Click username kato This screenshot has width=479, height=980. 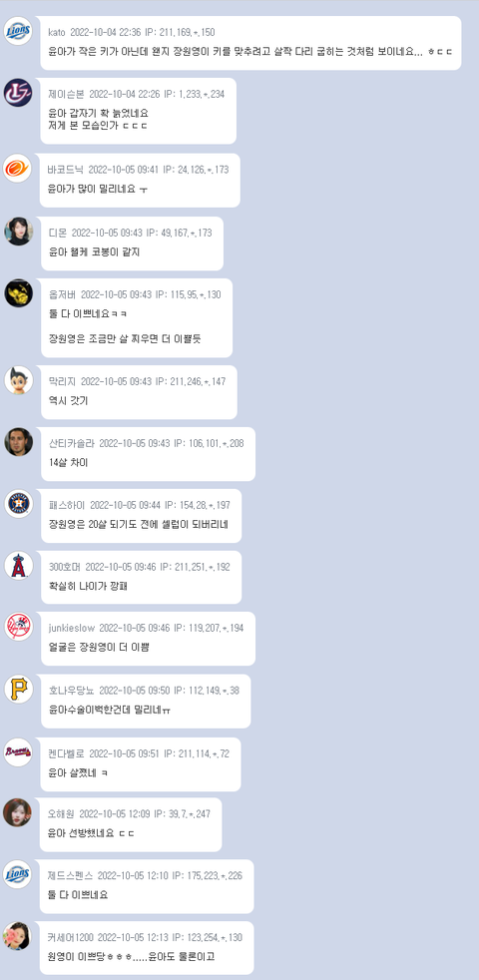[x=56, y=33]
